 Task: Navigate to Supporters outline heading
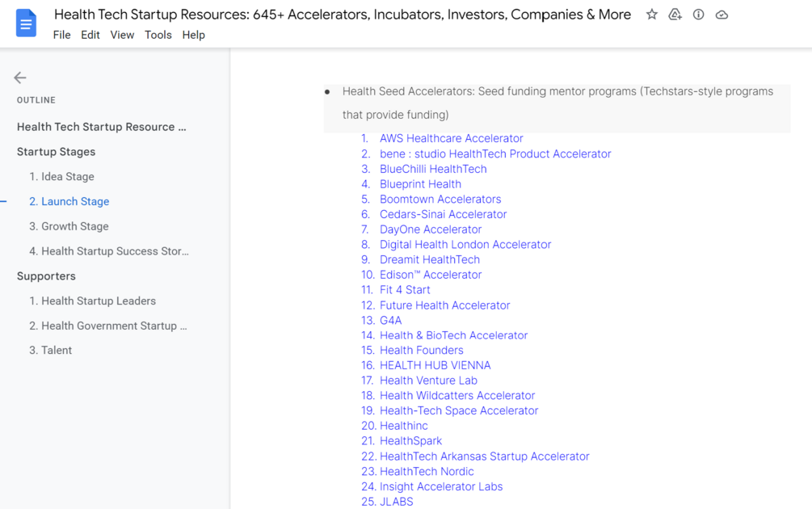coord(46,276)
